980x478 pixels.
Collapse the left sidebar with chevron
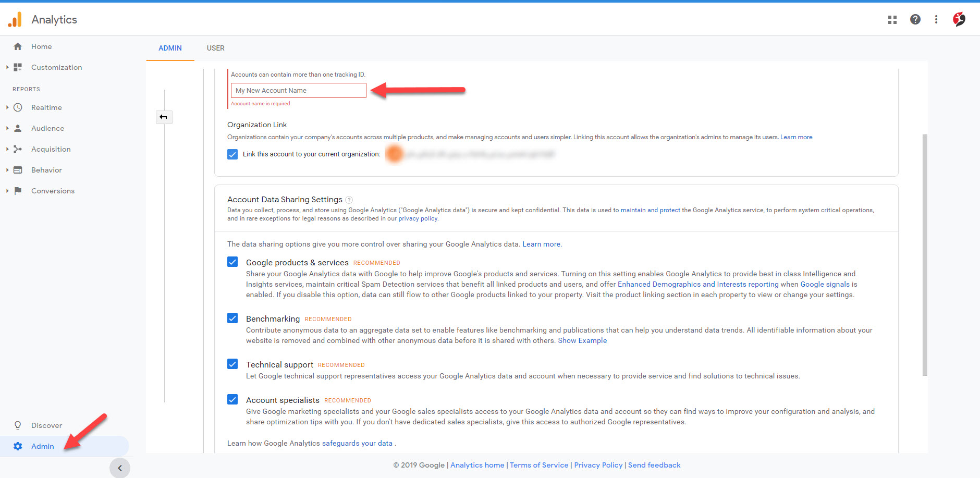tap(120, 468)
